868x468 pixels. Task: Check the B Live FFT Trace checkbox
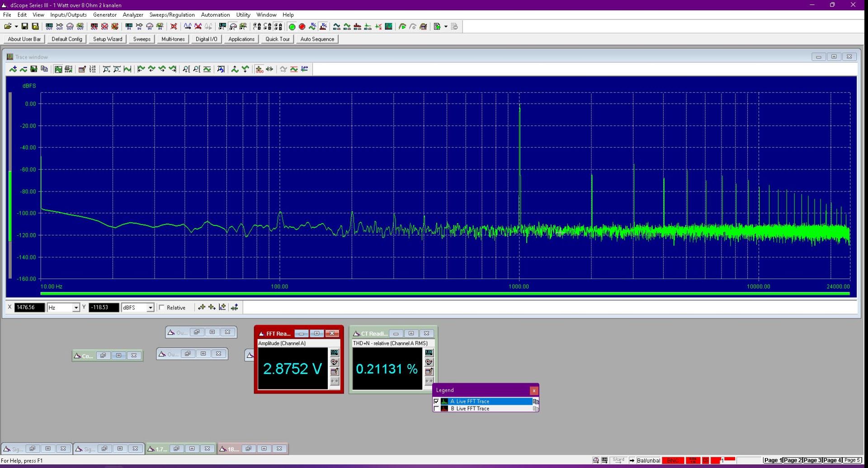tap(436, 408)
